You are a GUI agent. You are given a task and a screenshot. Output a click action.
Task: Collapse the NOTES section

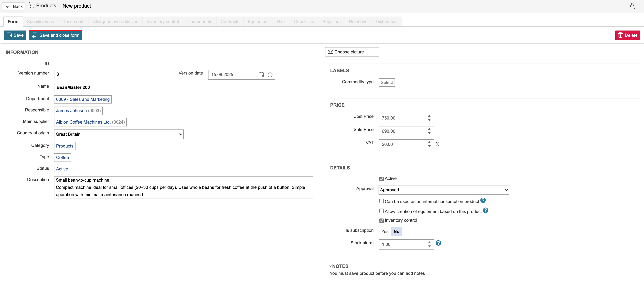339,266
